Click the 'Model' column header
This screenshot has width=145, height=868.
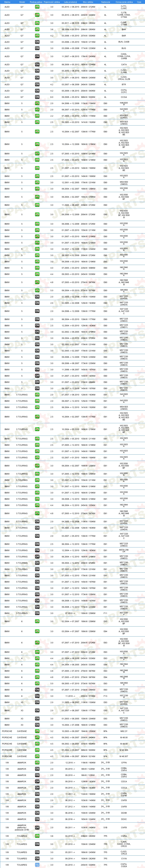[x=22, y=2]
